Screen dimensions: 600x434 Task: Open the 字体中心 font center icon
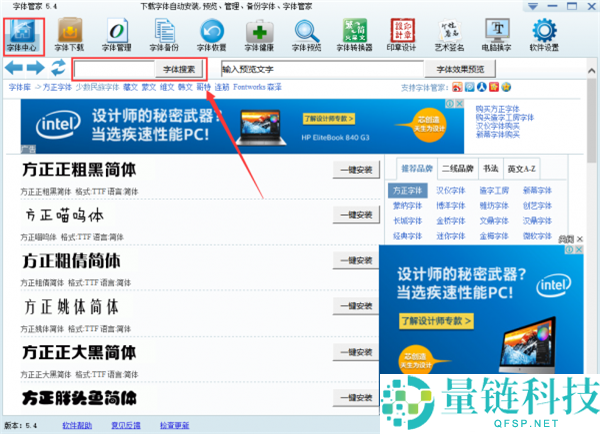(23, 36)
